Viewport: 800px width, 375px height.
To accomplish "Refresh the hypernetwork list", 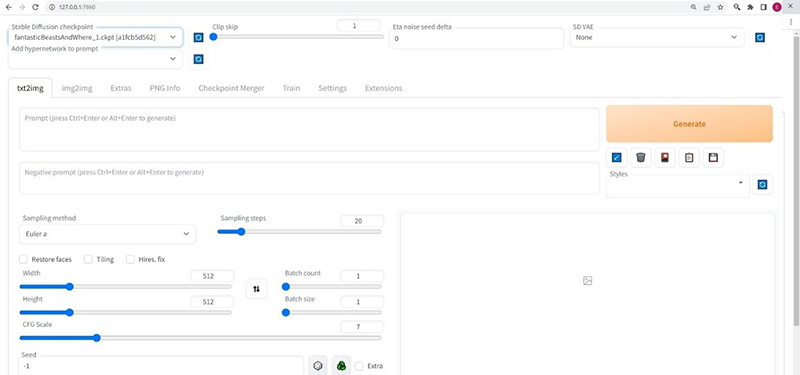I will pos(198,59).
